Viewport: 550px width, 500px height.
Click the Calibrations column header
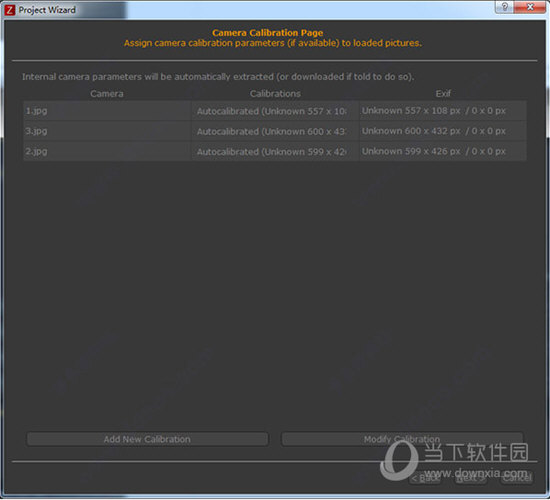pyautogui.click(x=275, y=94)
